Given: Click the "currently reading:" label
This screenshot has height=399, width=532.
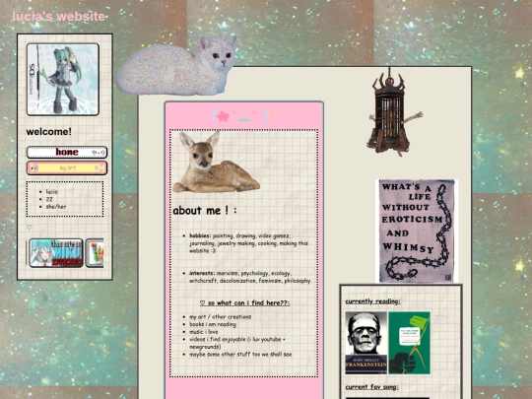Looking at the screenshot, I should (372, 301).
